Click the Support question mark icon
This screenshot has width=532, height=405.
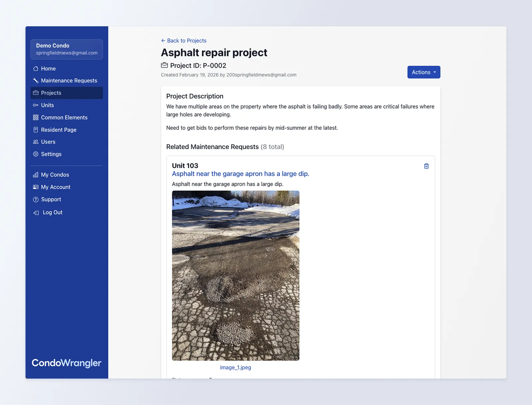click(36, 199)
